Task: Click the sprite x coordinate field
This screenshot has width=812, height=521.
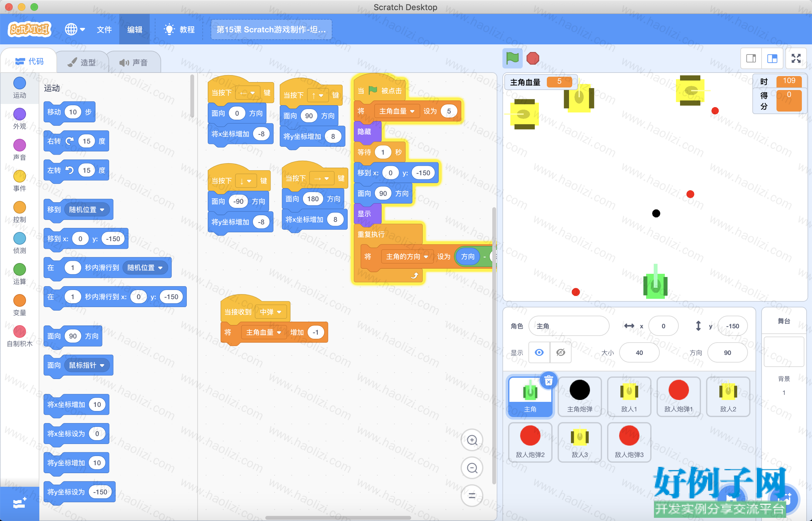Action: click(x=663, y=326)
